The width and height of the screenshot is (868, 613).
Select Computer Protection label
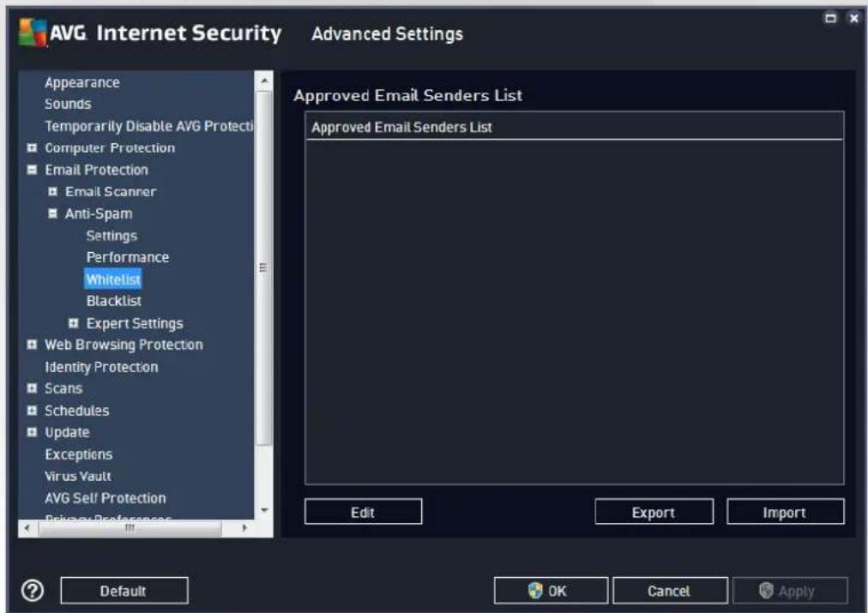click(110, 147)
